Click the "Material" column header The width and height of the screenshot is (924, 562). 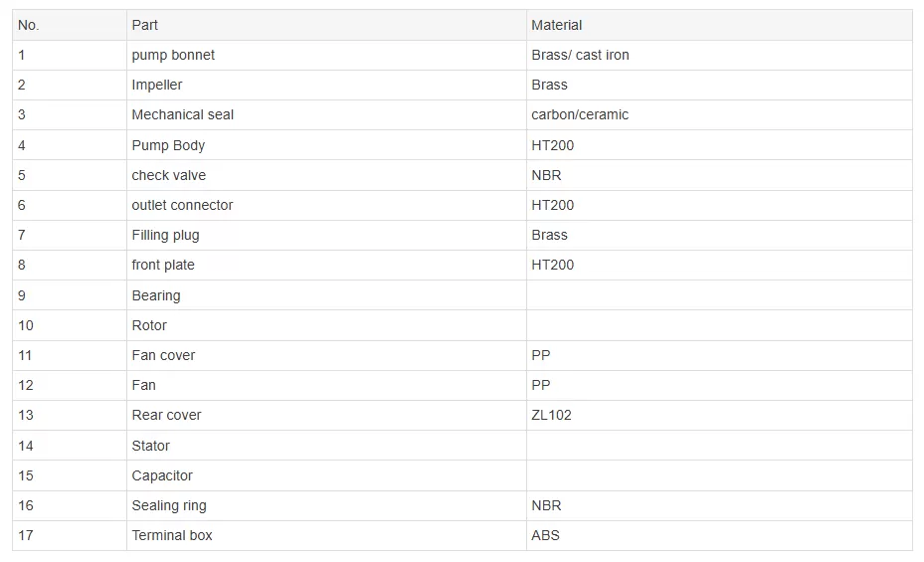pos(557,25)
